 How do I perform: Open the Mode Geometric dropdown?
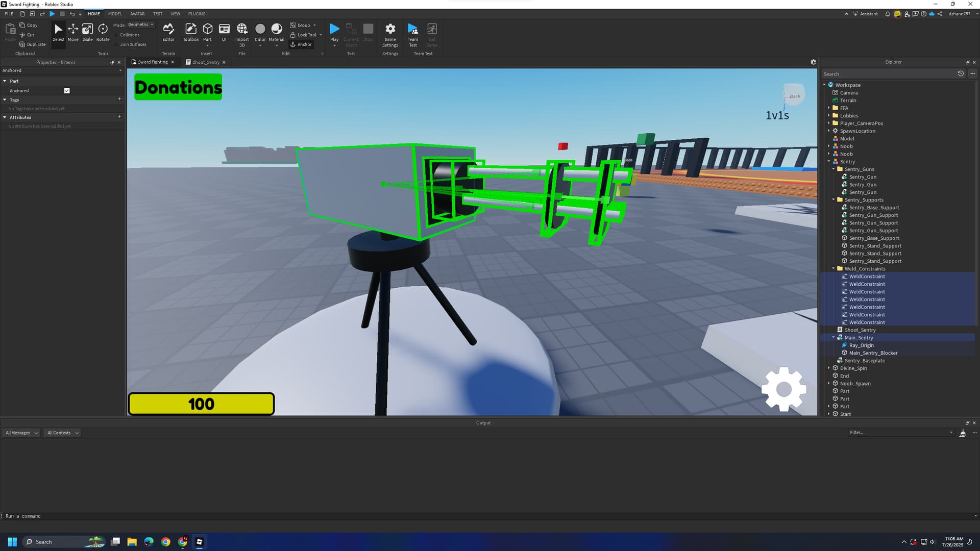point(141,24)
